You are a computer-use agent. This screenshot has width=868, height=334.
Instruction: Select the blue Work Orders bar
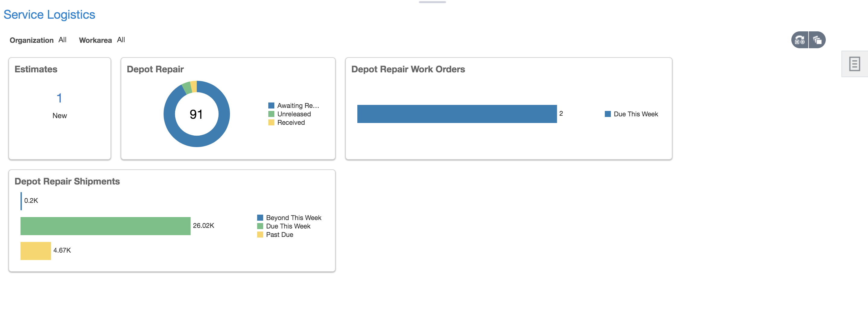[457, 114]
